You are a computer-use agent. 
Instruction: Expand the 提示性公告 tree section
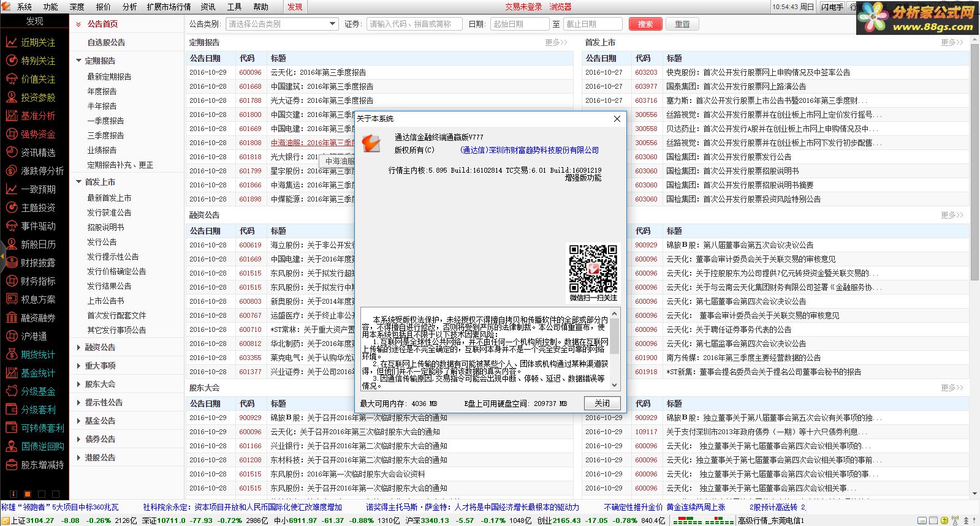pos(78,402)
